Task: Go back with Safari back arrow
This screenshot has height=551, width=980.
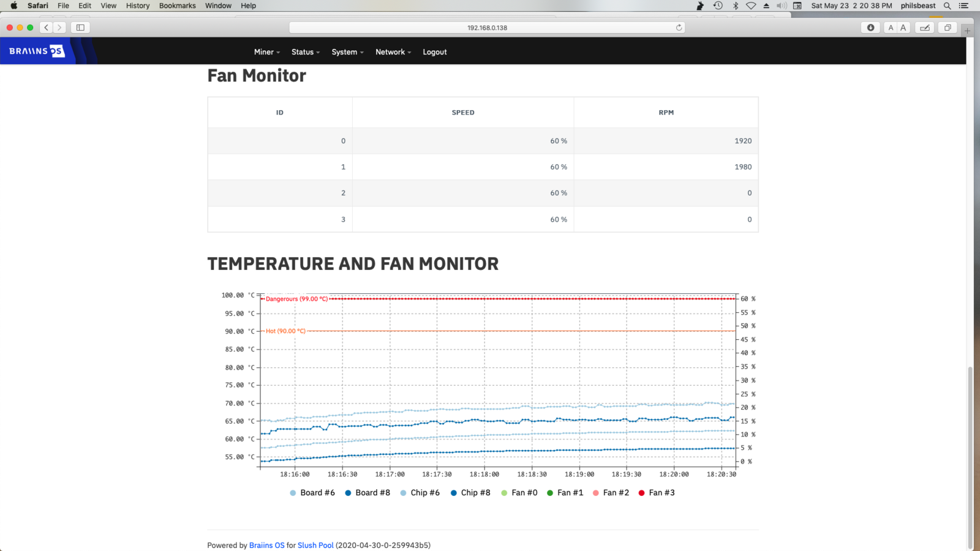Action: click(47, 28)
